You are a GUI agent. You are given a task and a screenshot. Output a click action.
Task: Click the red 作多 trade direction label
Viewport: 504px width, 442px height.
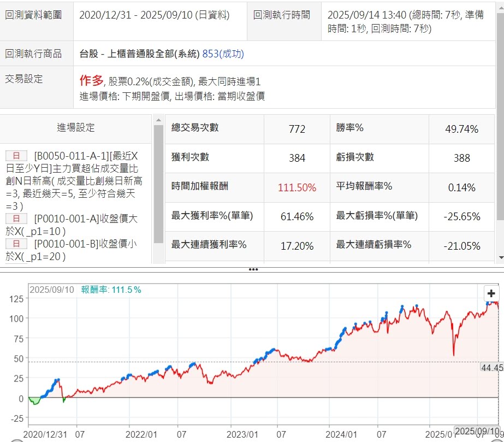click(x=91, y=81)
